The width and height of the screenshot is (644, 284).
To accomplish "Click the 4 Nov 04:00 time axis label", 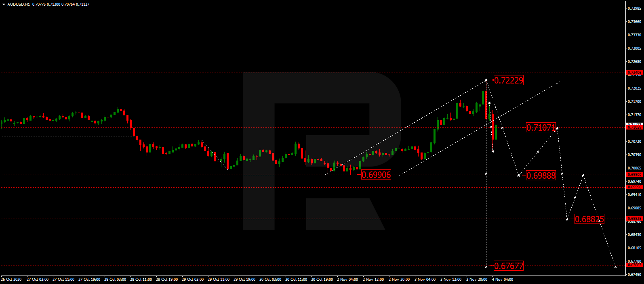I will tap(503, 280).
